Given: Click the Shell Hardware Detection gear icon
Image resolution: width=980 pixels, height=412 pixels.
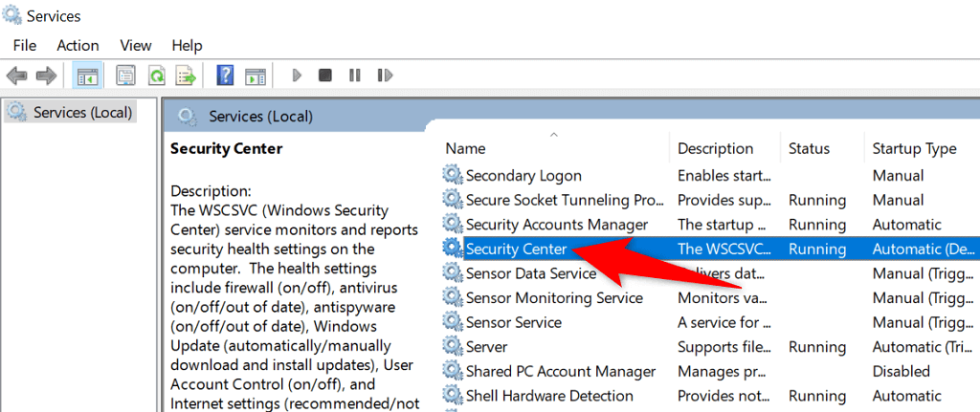Looking at the screenshot, I should pos(452,396).
